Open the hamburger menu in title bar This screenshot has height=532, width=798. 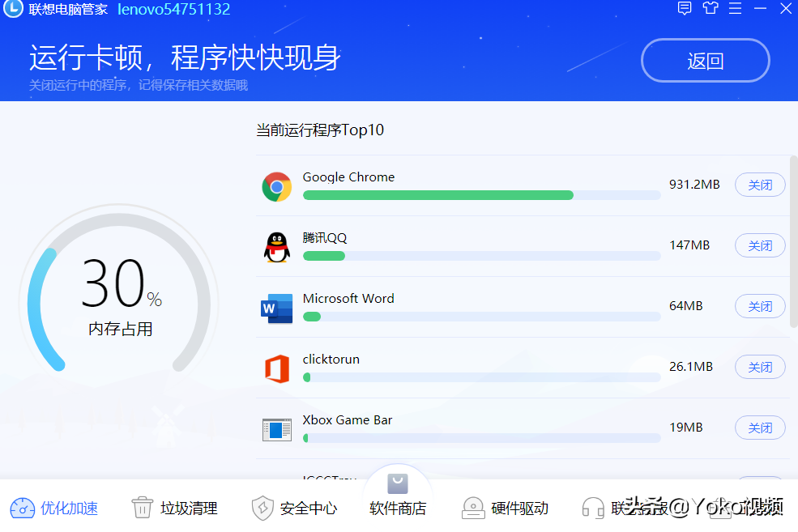(x=735, y=8)
